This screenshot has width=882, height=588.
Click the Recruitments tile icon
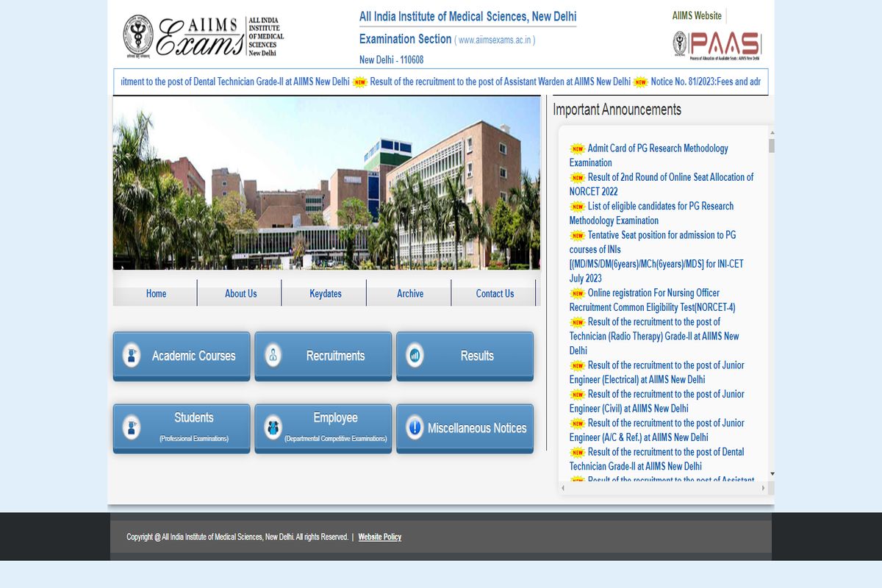point(273,356)
